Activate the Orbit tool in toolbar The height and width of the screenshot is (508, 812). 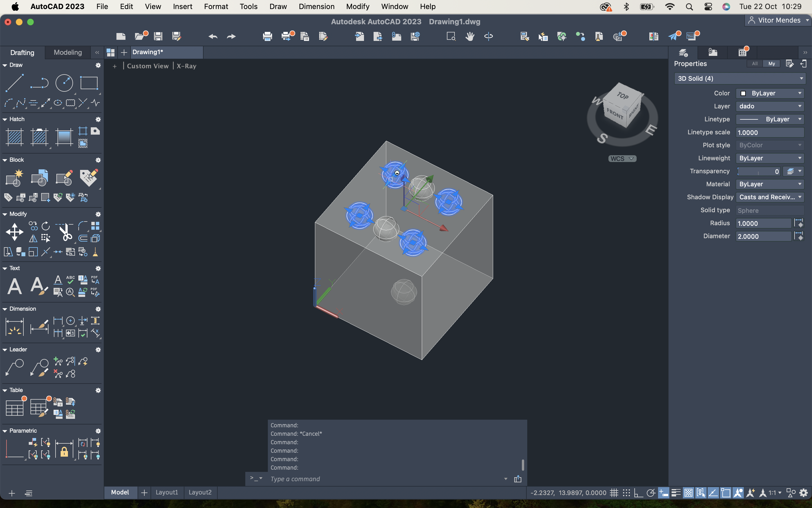click(489, 36)
